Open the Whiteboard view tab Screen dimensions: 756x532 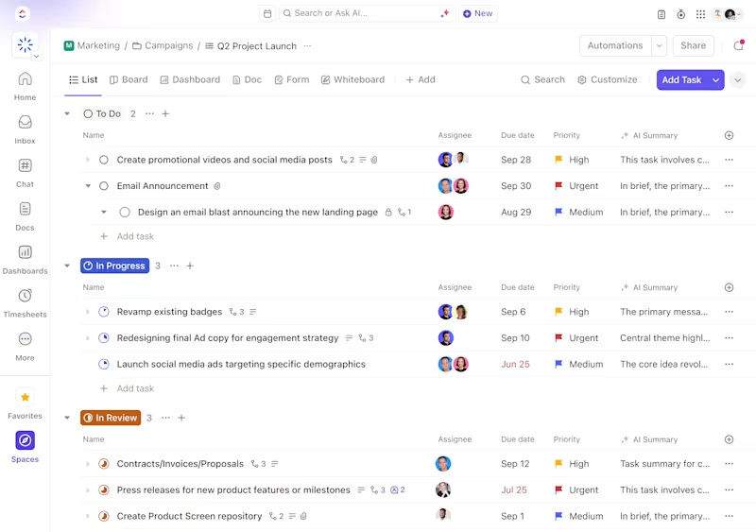(352, 79)
